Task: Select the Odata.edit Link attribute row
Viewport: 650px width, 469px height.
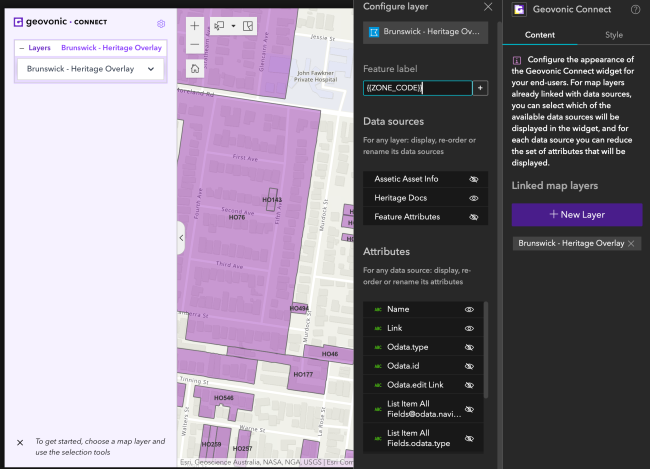Action: [423, 385]
